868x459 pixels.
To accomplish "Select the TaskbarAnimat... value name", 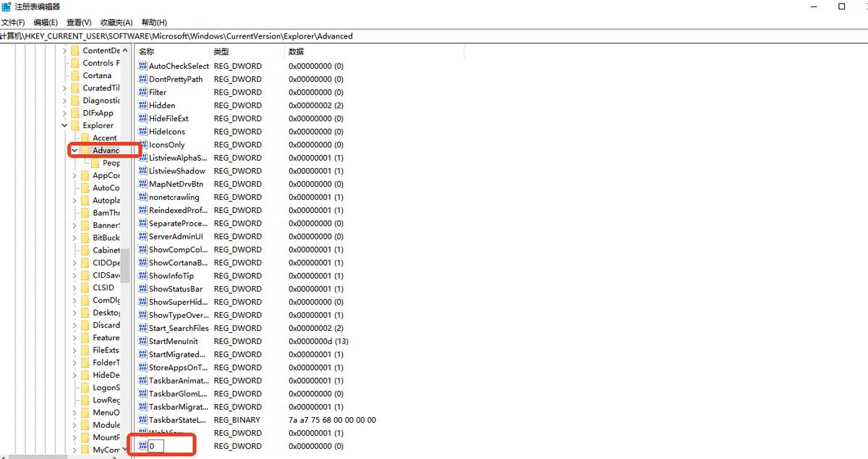I will (x=178, y=380).
